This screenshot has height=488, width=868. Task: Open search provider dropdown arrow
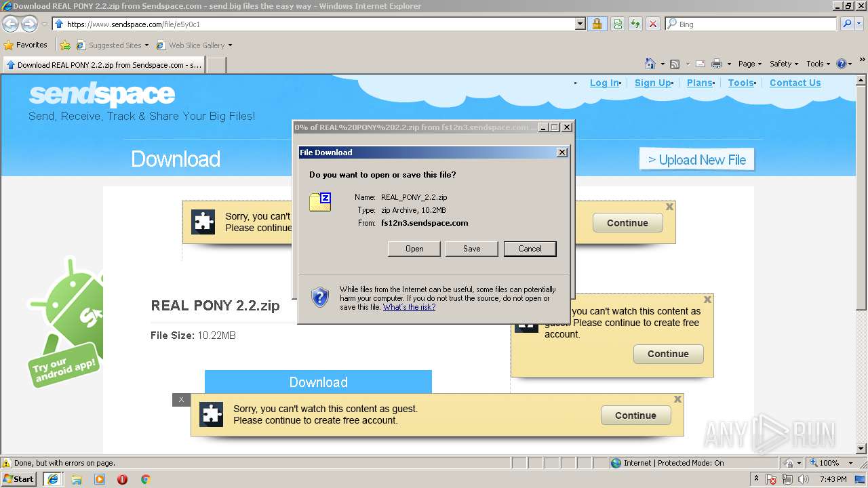(861, 24)
